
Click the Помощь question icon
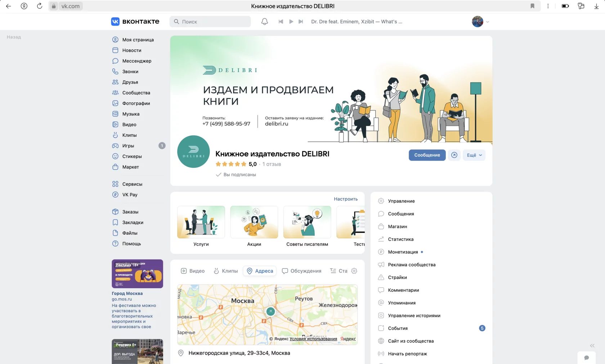click(115, 244)
